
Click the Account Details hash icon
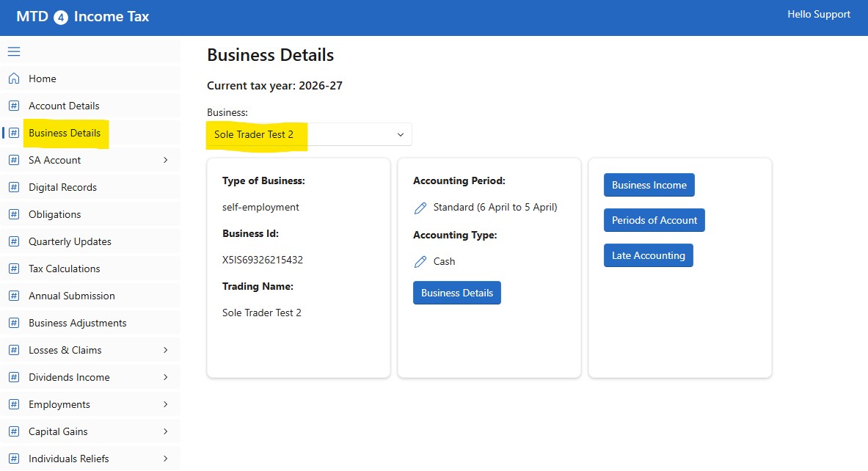click(x=14, y=106)
